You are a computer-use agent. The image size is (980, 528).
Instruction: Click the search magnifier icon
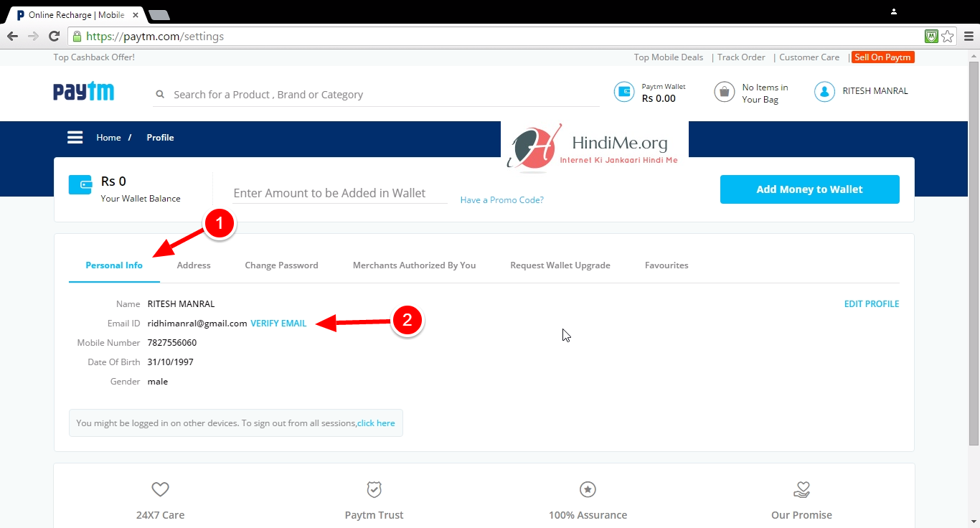click(x=160, y=94)
